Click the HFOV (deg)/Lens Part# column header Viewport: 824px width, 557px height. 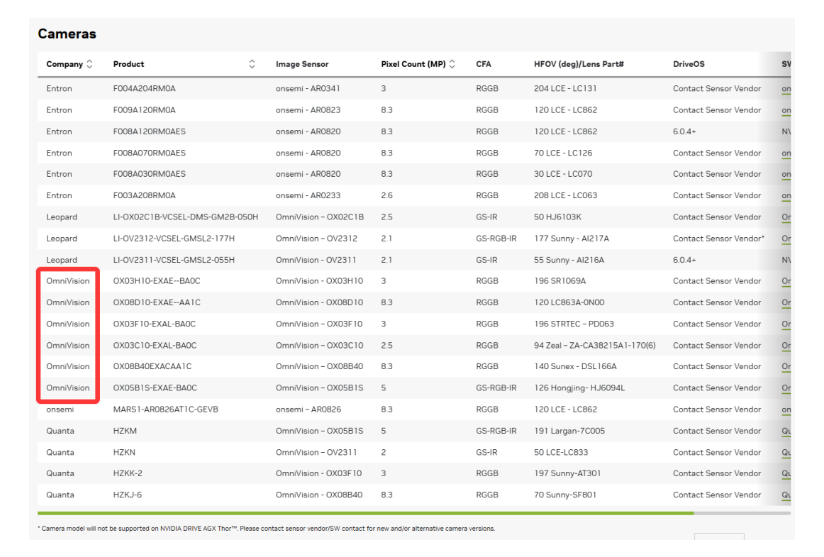579,65
